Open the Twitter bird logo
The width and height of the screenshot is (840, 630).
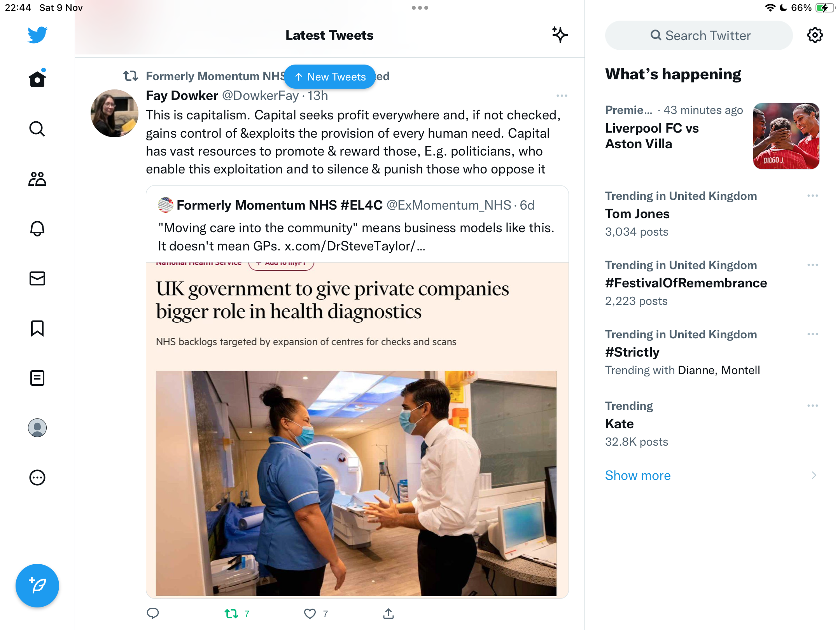coord(37,35)
